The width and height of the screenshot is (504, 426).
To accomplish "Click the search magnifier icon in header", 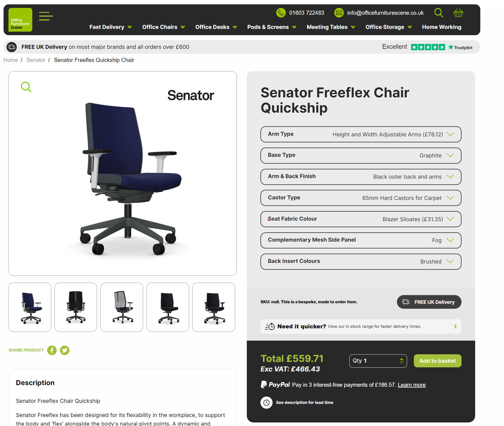I will pos(438,13).
